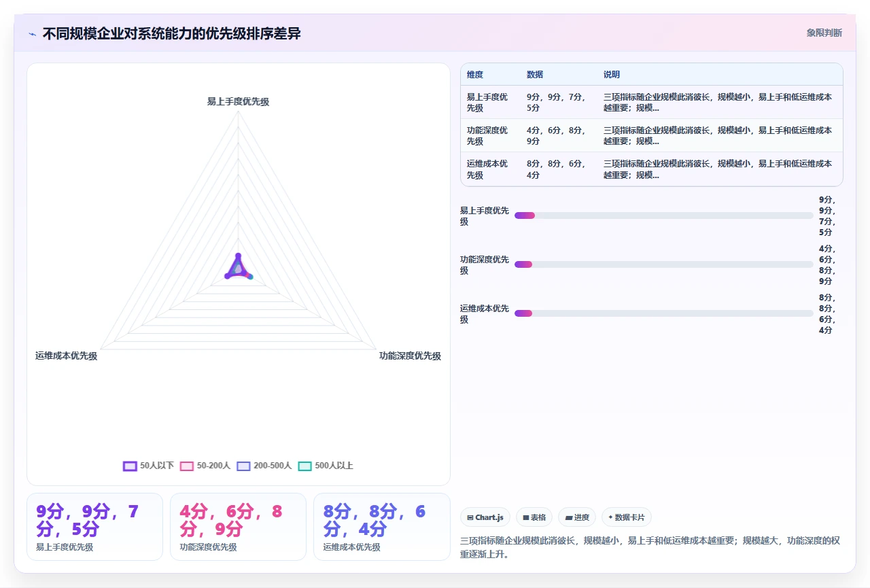Click radar axis label 功能深度优先级 at right
This screenshot has width=870, height=588.
pos(410,356)
